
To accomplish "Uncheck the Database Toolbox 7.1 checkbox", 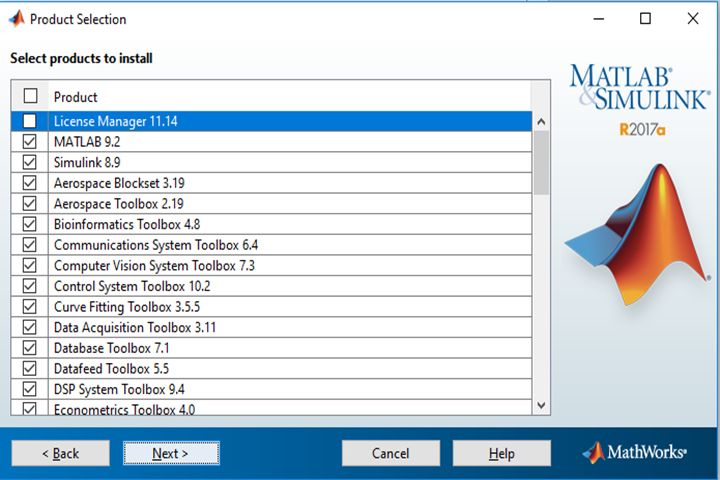I will coord(29,348).
